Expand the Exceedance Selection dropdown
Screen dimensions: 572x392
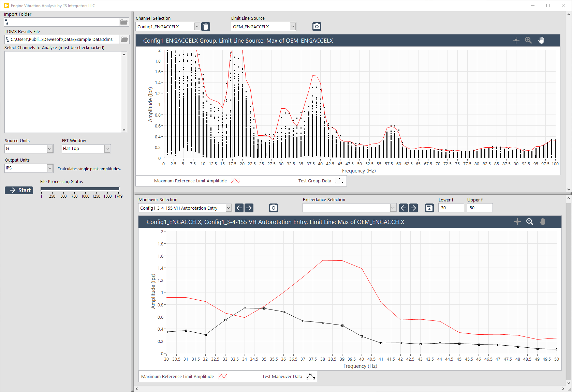[x=393, y=208]
